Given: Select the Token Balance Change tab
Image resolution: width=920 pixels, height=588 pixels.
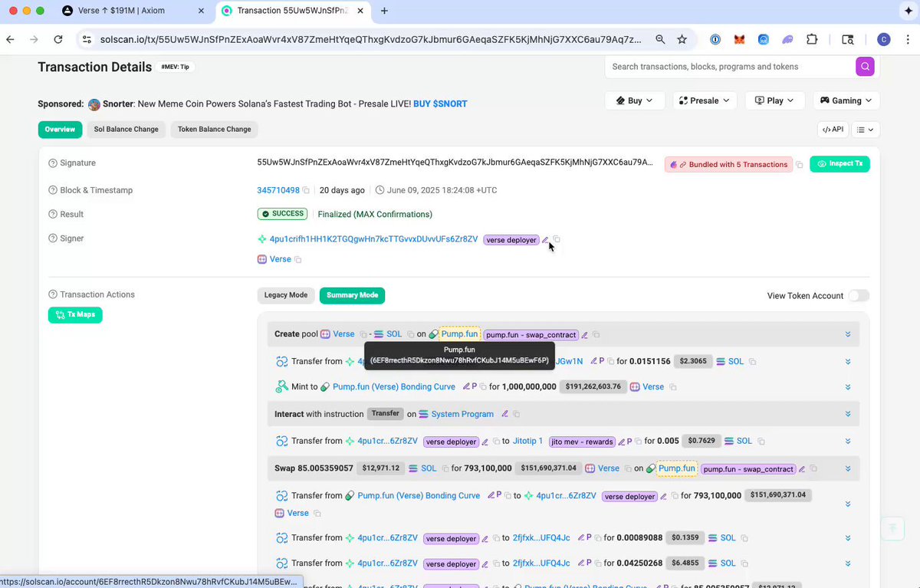Looking at the screenshot, I should coord(215,130).
